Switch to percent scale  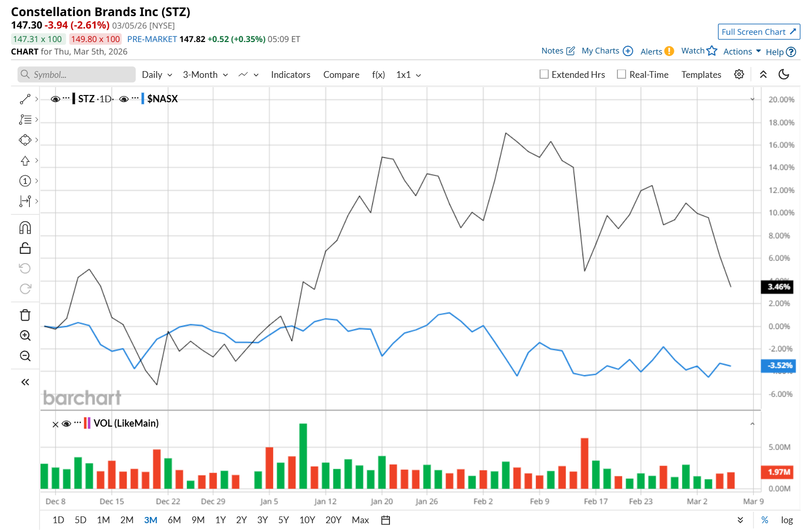(765, 520)
